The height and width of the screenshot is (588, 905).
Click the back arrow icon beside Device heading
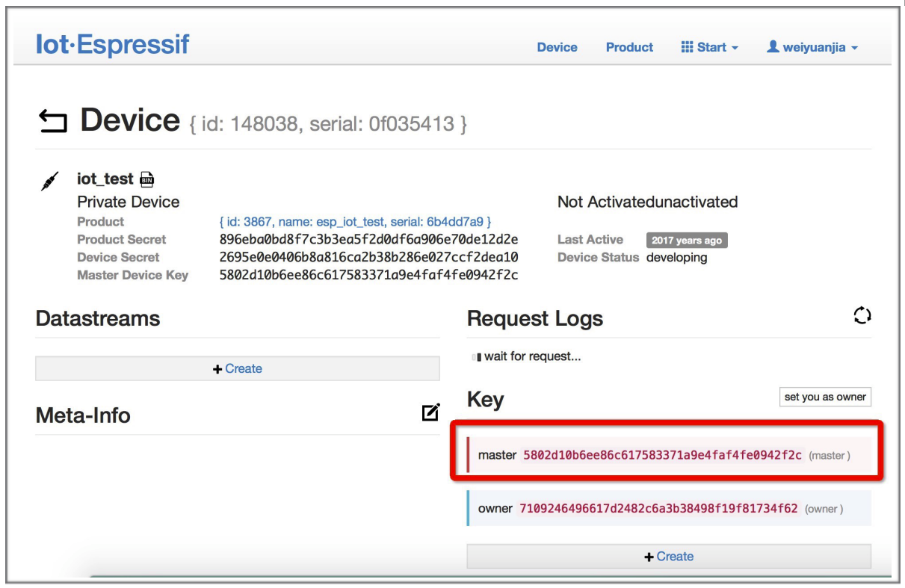point(52,121)
